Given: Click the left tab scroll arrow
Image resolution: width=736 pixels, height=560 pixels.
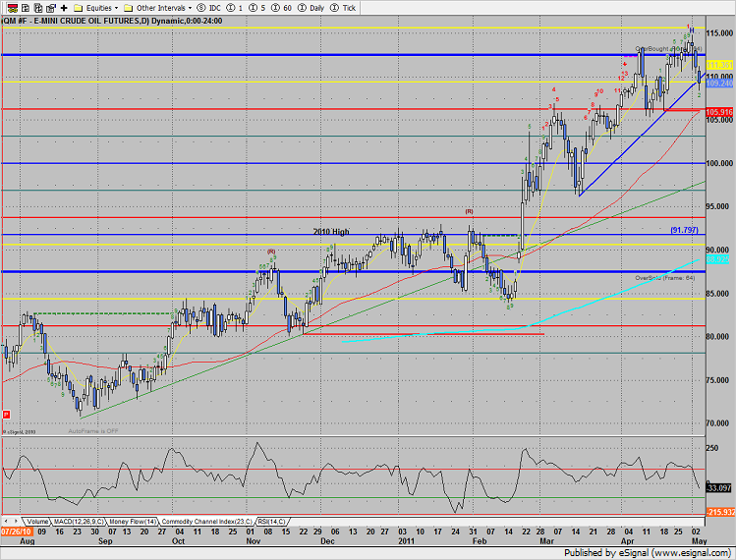Looking at the screenshot, I should pos(7,521).
